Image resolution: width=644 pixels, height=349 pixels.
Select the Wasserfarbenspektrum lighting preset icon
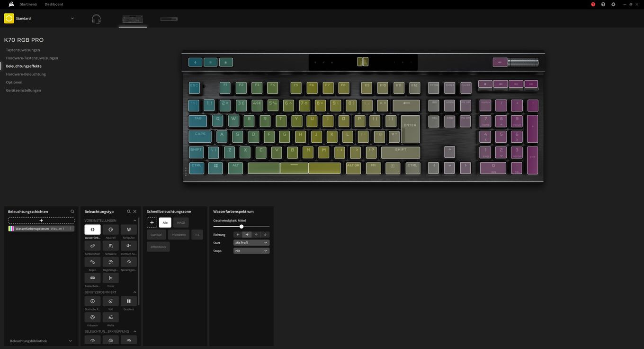[x=92, y=230]
